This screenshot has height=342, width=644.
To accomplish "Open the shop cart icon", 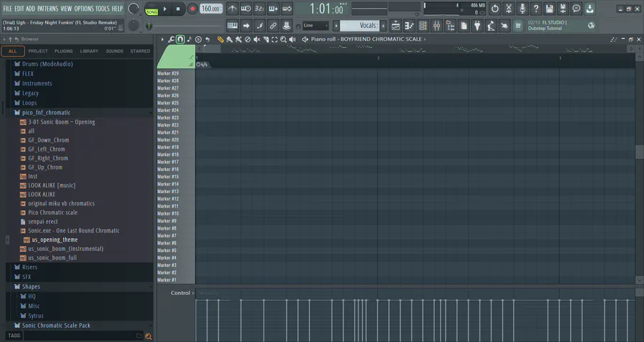I will pyautogui.click(x=518, y=26).
